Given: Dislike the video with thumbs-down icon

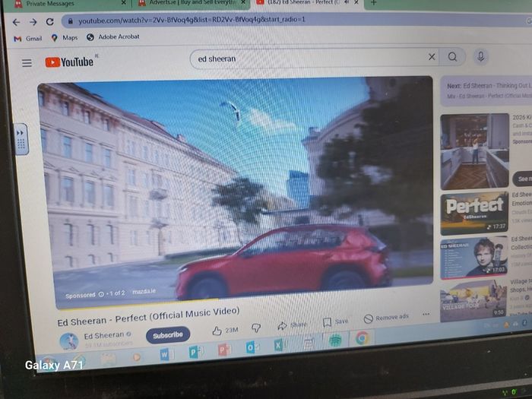Looking at the screenshot, I should (x=256, y=328).
